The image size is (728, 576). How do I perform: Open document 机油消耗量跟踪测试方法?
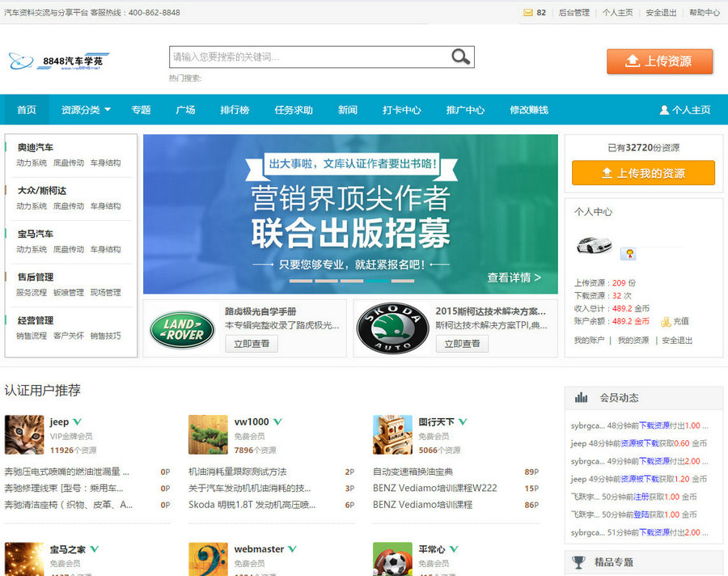tap(238, 472)
